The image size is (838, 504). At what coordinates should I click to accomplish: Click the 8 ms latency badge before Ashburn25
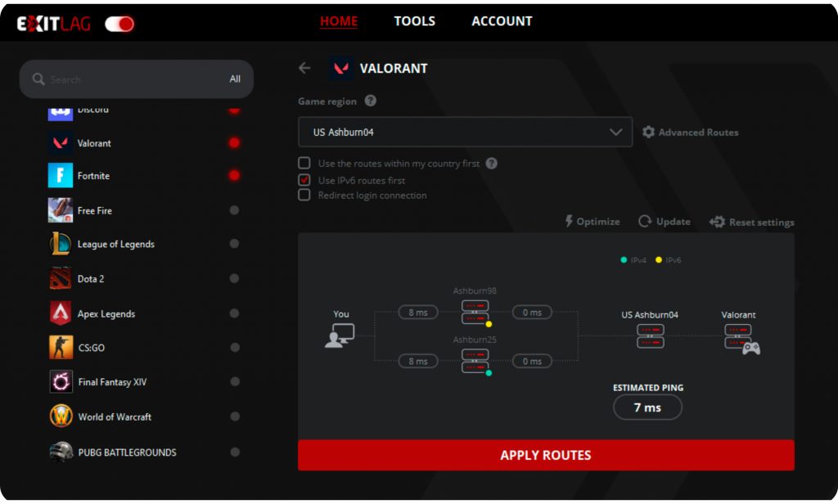(418, 362)
